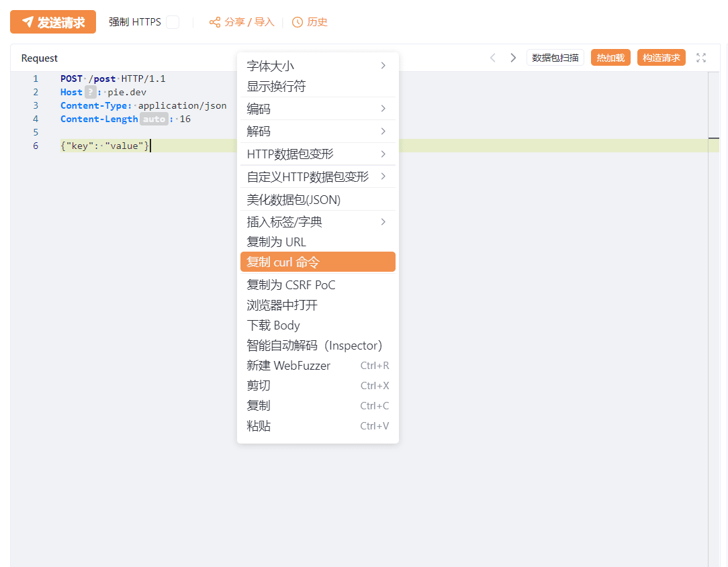This screenshot has width=728, height=567.
Task: Click the editor's vertical scrollbar track
Action: click(x=714, y=336)
